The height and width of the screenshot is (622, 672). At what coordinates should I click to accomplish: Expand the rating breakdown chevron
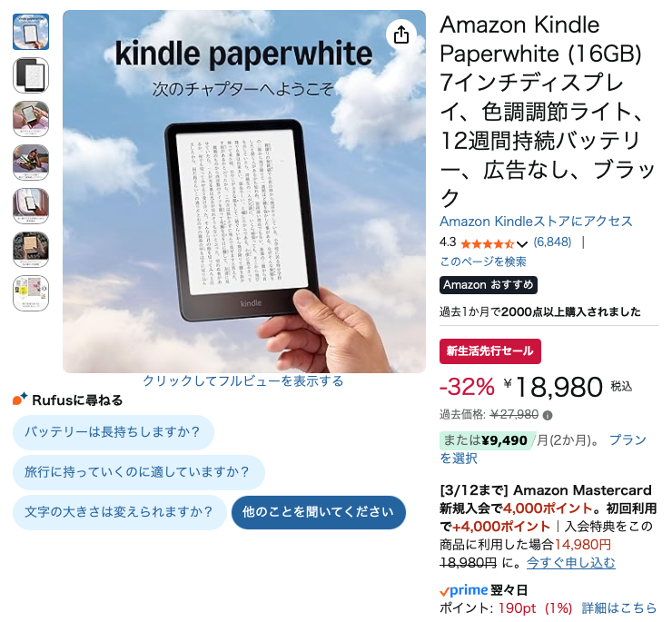point(521,244)
